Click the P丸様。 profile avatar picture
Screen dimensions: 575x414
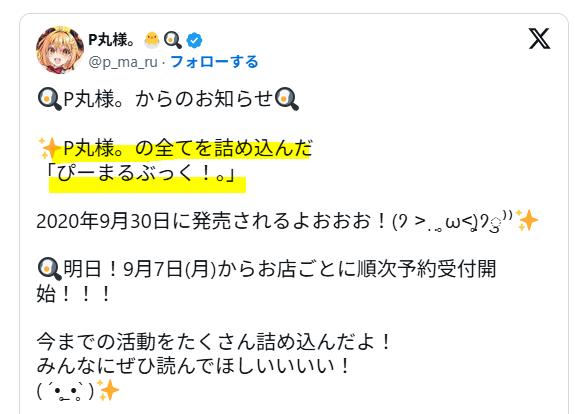point(60,50)
